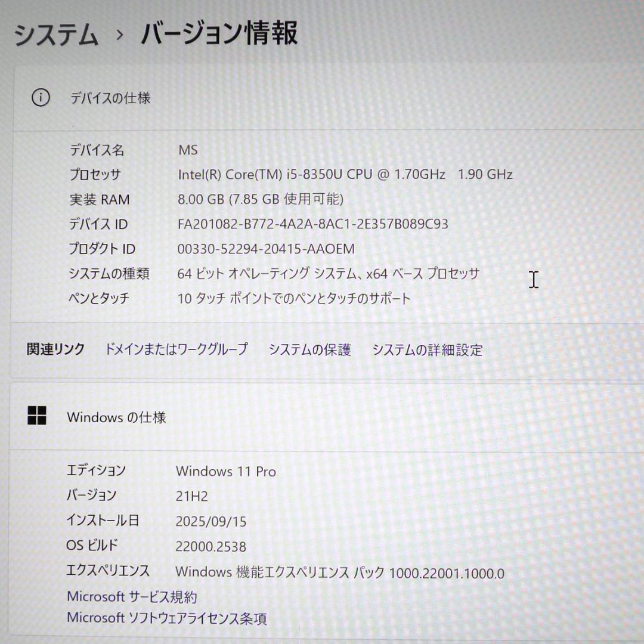
Task: Click the Windows 11 Pro edition text
Action: pyautogui.click(x=227, y=472)
